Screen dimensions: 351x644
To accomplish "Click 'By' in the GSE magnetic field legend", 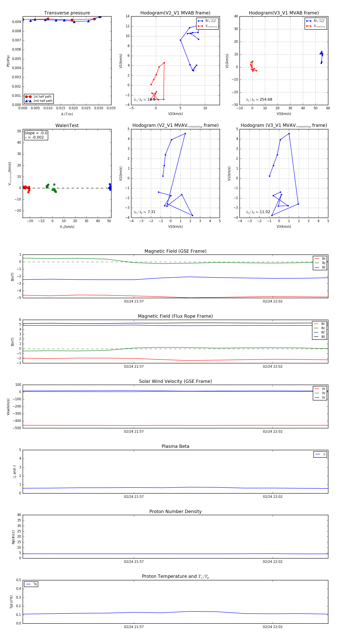I will [x=320, y=263].
